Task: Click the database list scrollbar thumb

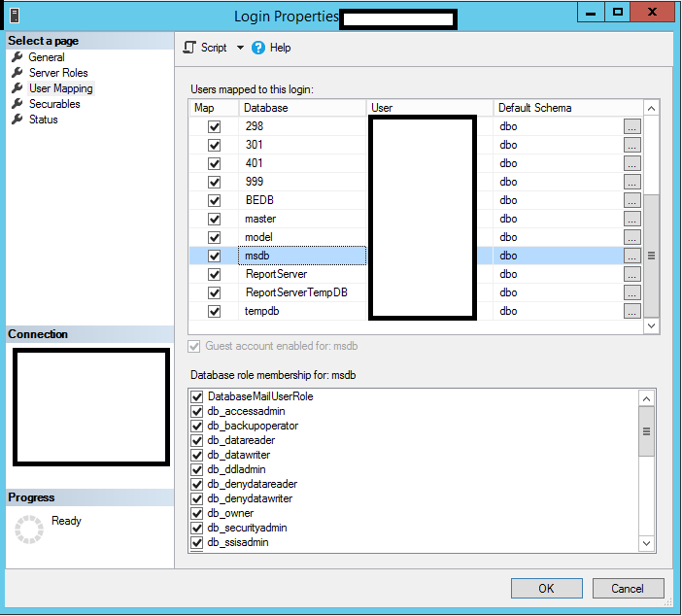Action: click(651, 256)
